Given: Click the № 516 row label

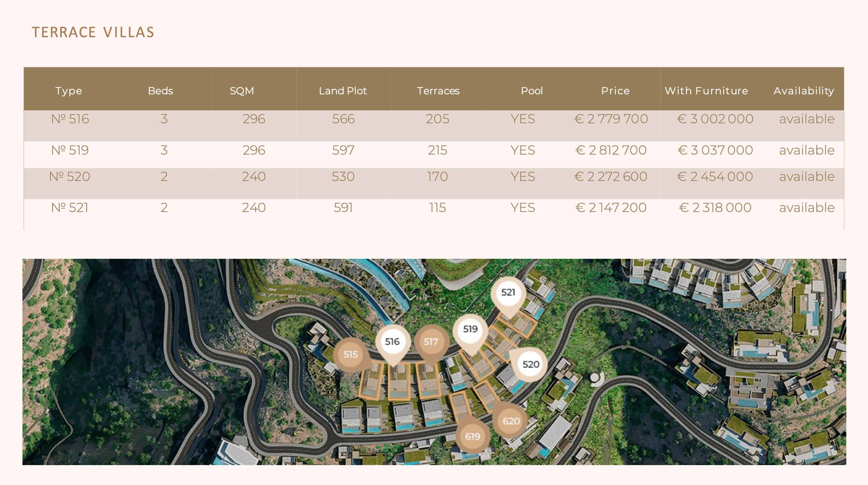Looking at the screenshot, I should point(70,119).
